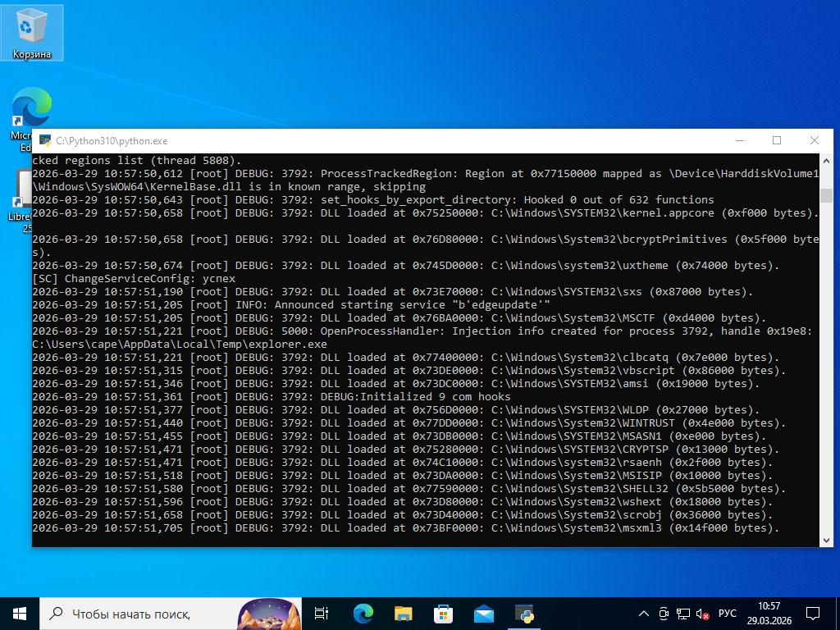Open File Explorer from the taskbar
Image resolution: width=840 pixels, height=630 pixels.
(403, 613)
